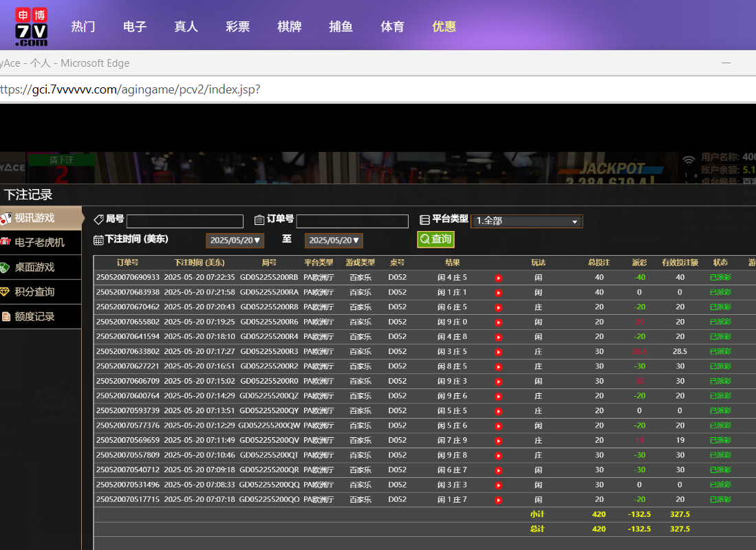Click the 局号 input field
Screen dimensions: 756x550
pos(184,221)
